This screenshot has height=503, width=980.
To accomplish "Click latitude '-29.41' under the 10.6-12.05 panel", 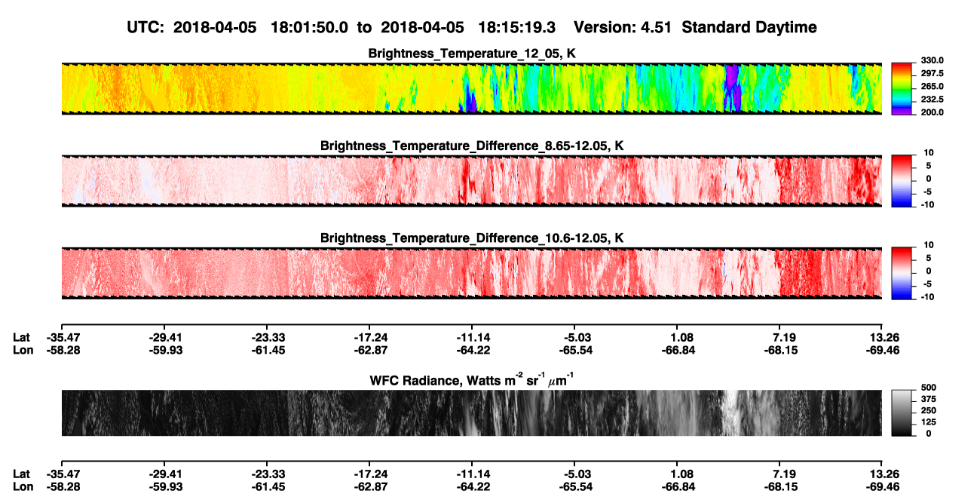I will (x=164, y=337).
